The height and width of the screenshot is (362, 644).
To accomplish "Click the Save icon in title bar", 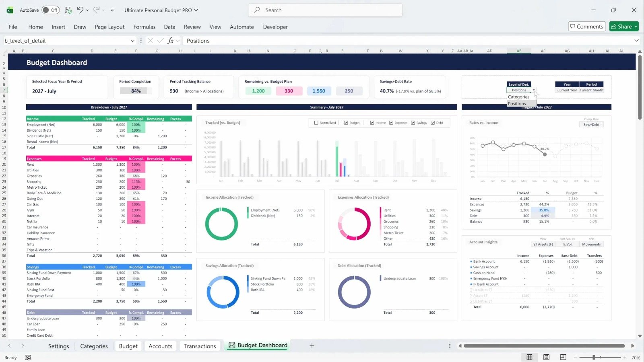I will tap(68, 10).
